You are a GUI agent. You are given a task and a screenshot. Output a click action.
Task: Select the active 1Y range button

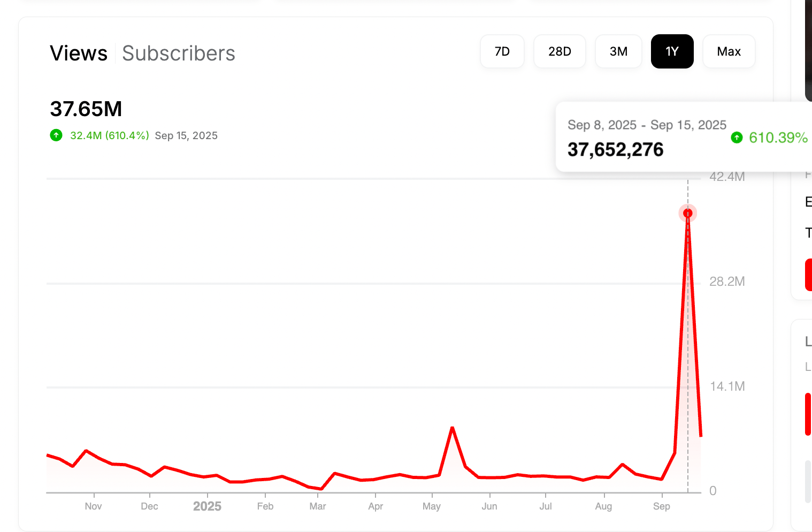672,51
